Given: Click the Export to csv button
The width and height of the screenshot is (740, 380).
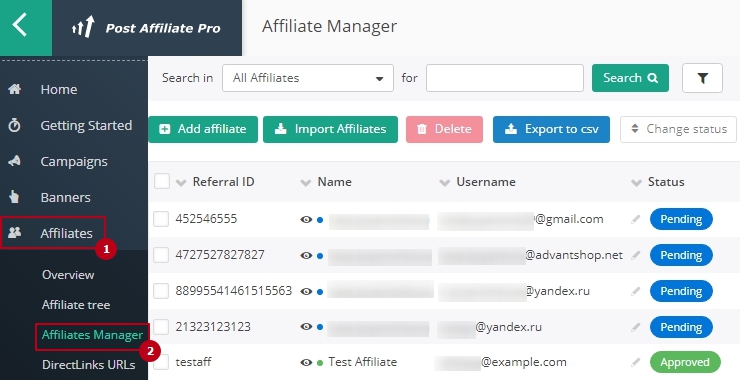Looking at the screenshot, I should (x=551, y=129).
